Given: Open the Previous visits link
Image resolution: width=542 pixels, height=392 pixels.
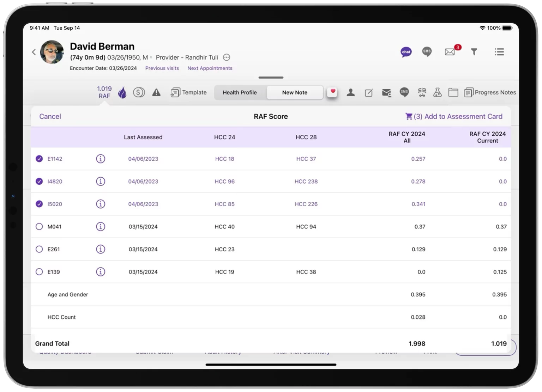Looking at the screenshot, I should 162,68.
